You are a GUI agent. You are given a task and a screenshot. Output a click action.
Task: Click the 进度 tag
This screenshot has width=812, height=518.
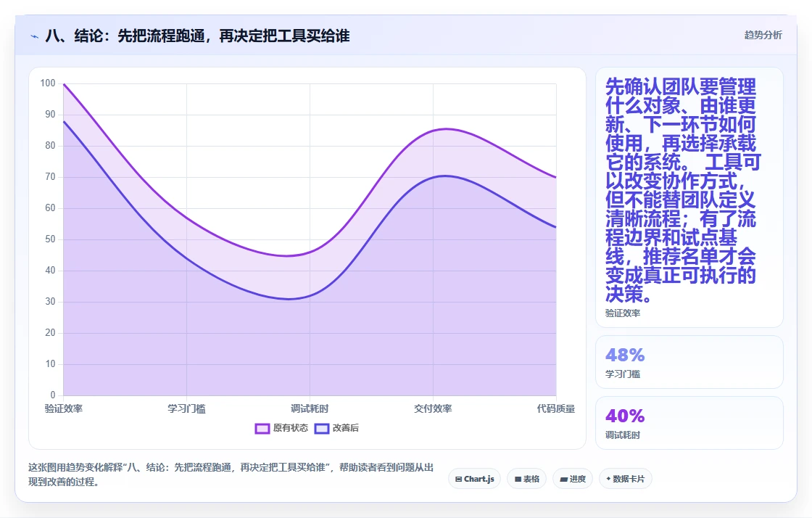573,479
